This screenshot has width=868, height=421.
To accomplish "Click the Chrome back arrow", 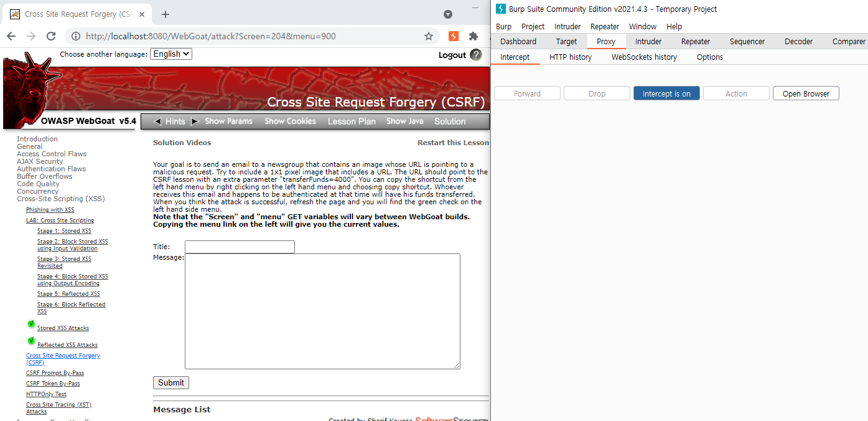I will pos(12,36).
